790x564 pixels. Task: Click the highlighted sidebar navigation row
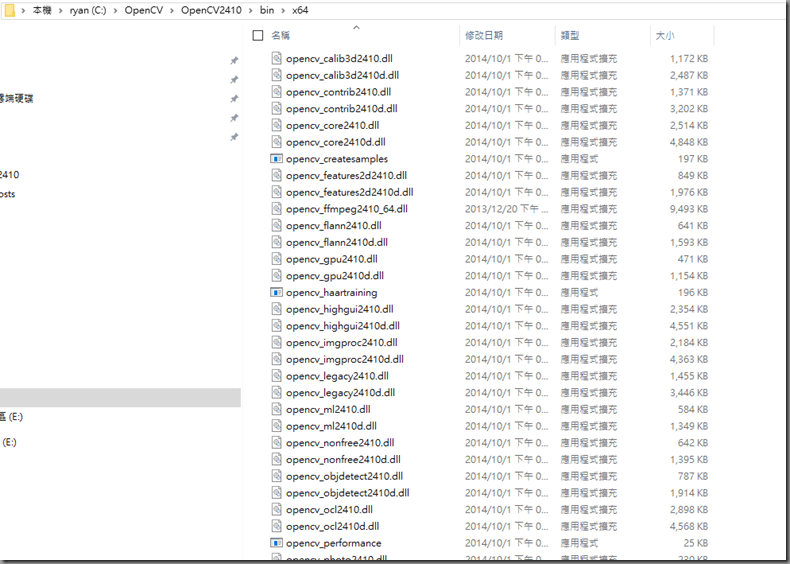[x=120, y=398]
